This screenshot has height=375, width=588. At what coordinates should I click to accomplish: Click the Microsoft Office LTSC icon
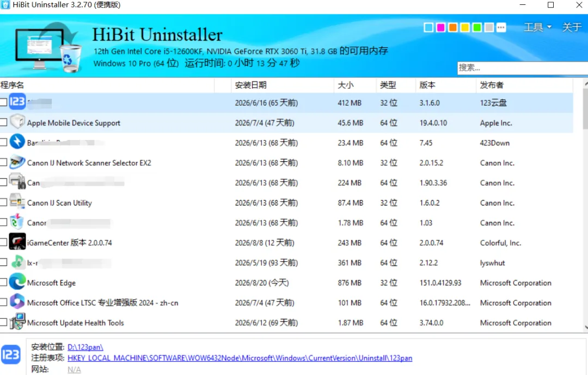(17, 301)
